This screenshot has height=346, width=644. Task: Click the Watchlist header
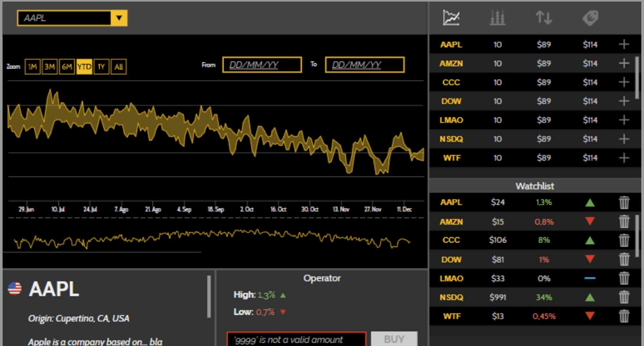(535, 186)
